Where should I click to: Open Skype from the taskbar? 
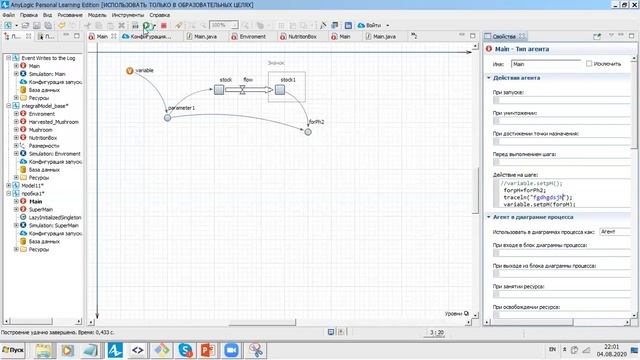click(x=185, y=350)
